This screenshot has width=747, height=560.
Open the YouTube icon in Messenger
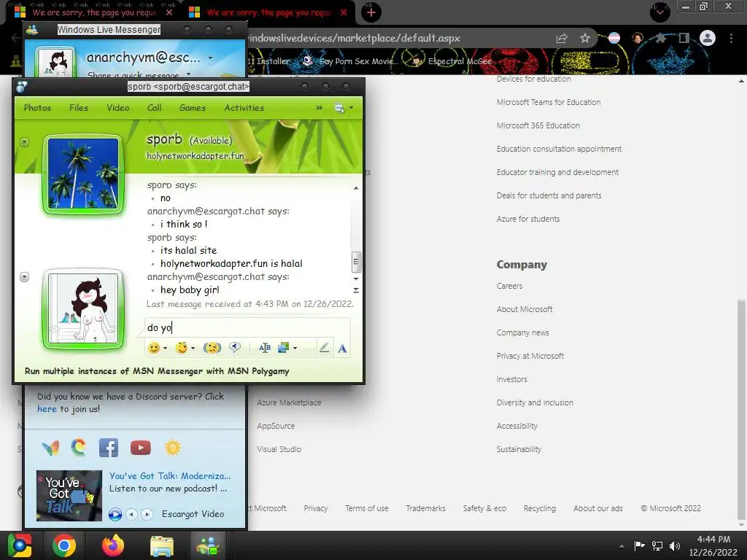pyautogui.click(x=141, y=448)
